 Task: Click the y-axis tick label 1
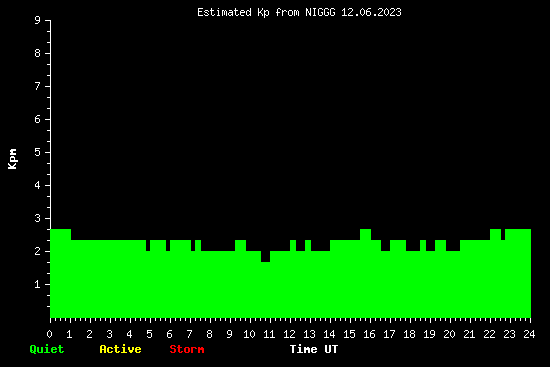[38, 284]
